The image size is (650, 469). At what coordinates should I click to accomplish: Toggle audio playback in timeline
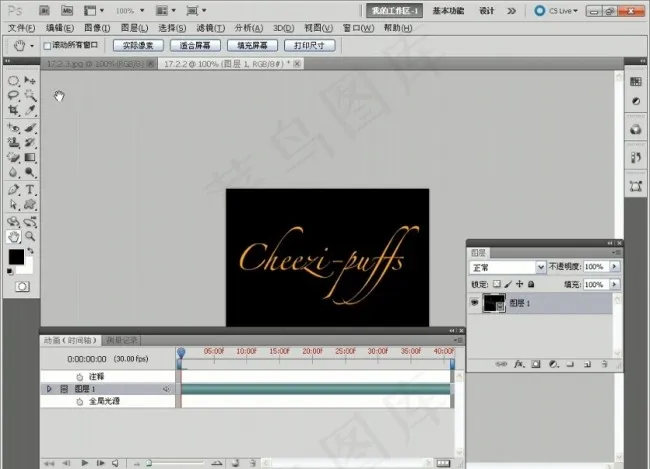116,463
